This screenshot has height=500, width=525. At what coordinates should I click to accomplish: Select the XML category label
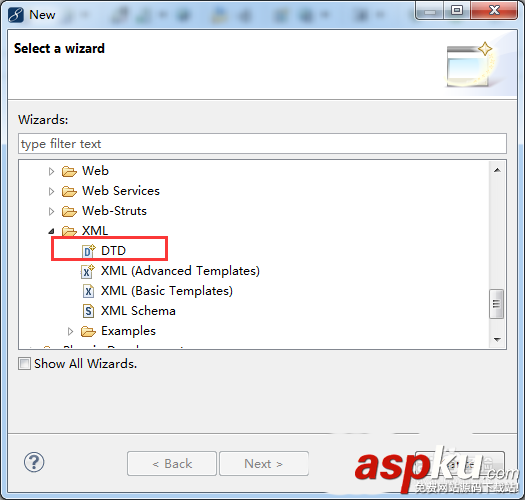tap(95, 231)
